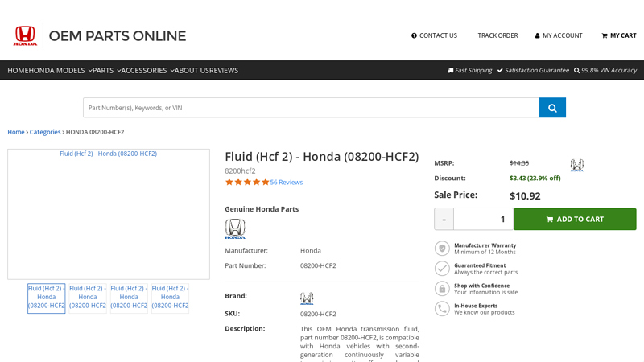
Task: Click the Guaranteed Fitment checkmark icon
Action: coord(442,269)
